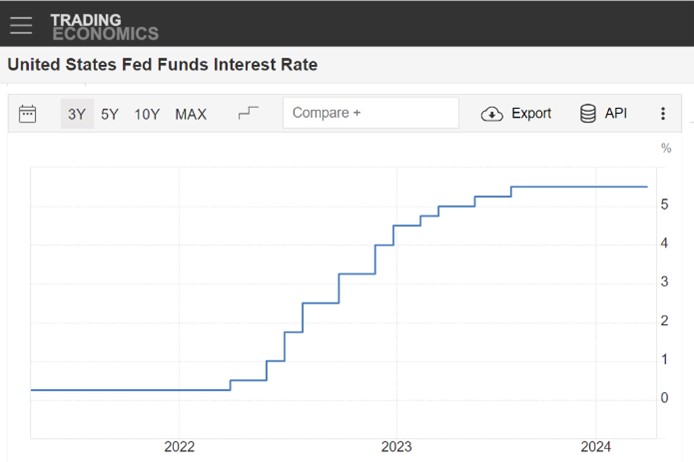Expand the three-dot more options menu

pyautogui.click(x=662, y=114)
